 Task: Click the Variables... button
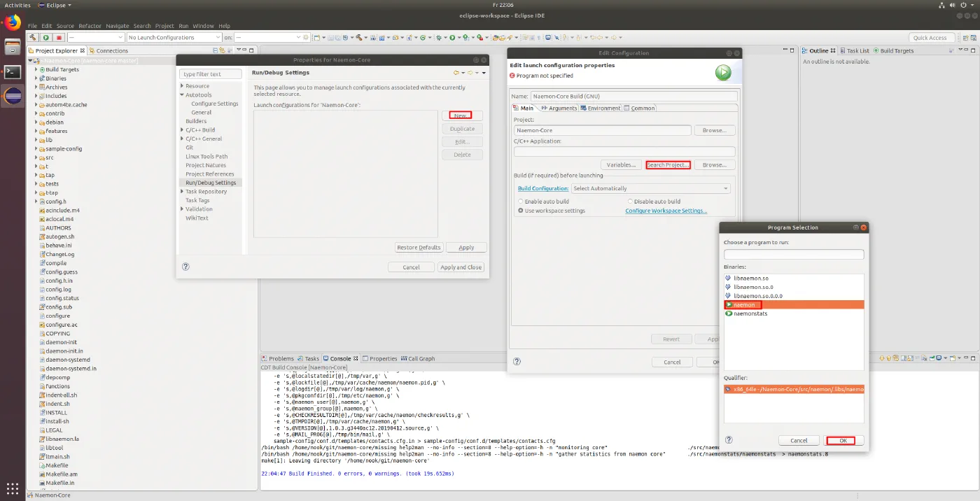621,165
